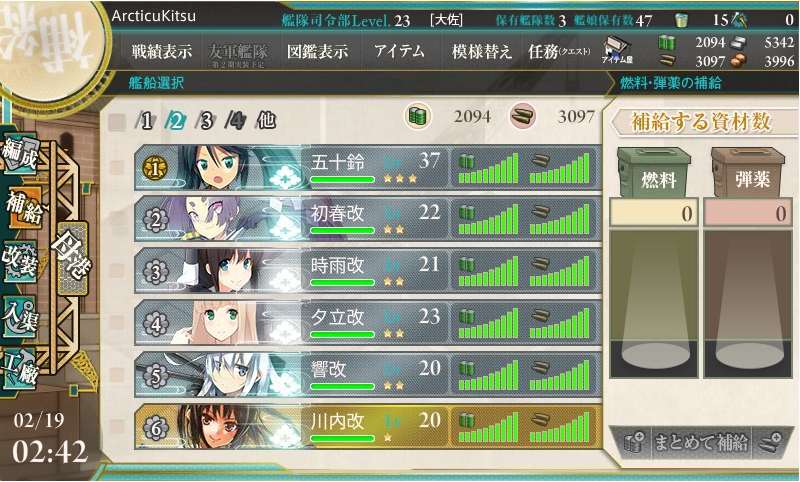Screen dimensions: 800x482
Task: Click the 燃料 fuel crate icon
Action: (x=654, y=172)
